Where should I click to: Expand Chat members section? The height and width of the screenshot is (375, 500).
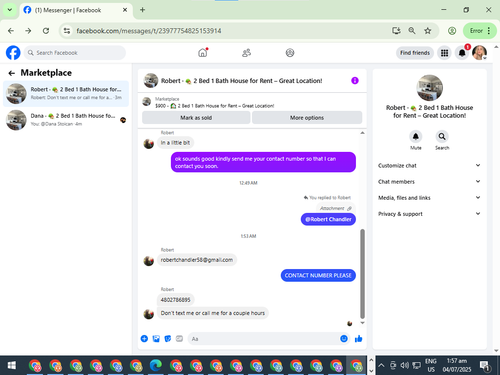point(429,181)
